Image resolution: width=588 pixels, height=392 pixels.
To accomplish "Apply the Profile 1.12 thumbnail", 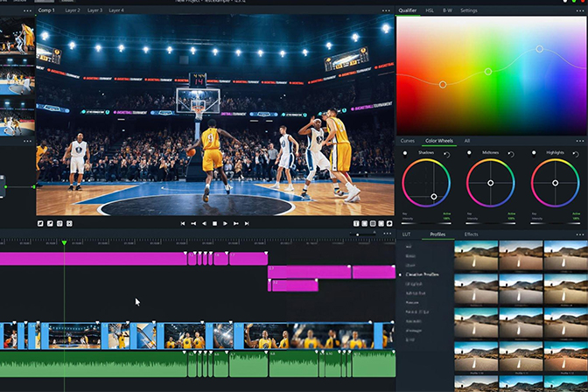I will [566, 358].
